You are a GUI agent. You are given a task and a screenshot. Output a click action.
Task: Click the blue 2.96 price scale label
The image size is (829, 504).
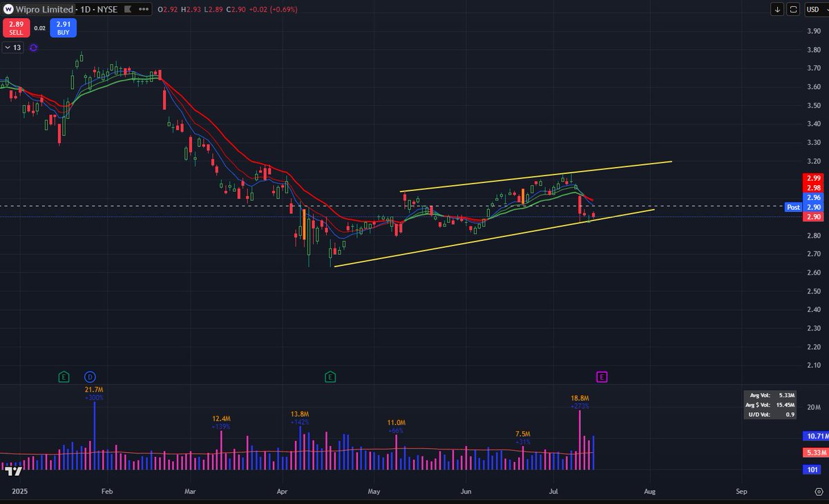[x=812, y=197]
